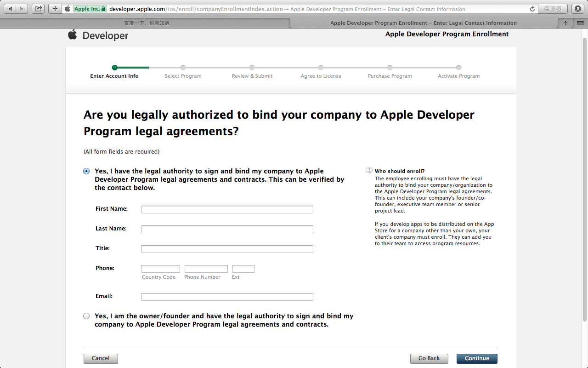The height and width of the screenshot is (368, 588).
Task: Select the radio for verified-by-contact authority
Action: pos(86,171)
